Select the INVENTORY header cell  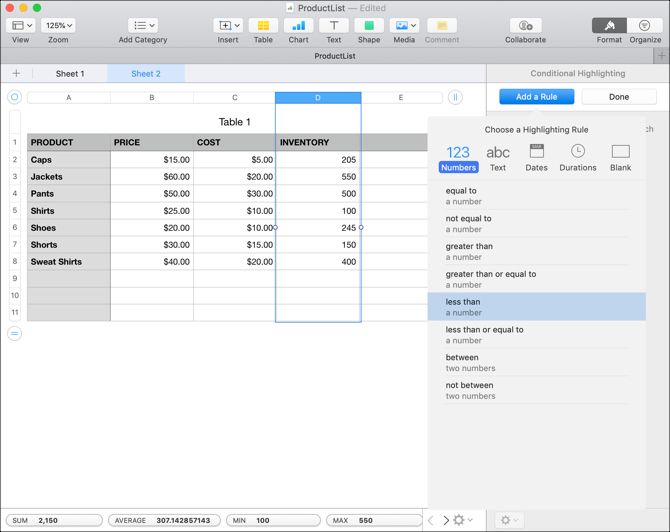[318, 142]
